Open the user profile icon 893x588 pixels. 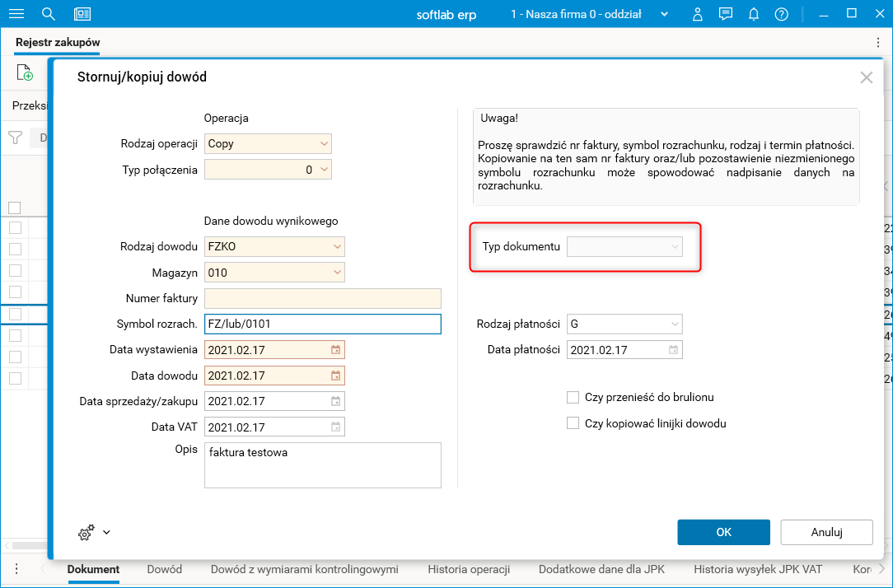698,14
